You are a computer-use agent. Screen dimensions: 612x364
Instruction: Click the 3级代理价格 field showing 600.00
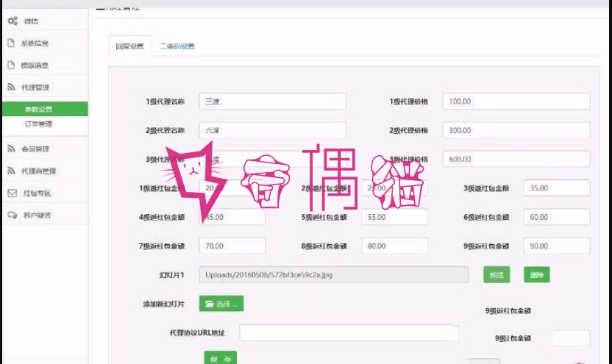(516, 159)
